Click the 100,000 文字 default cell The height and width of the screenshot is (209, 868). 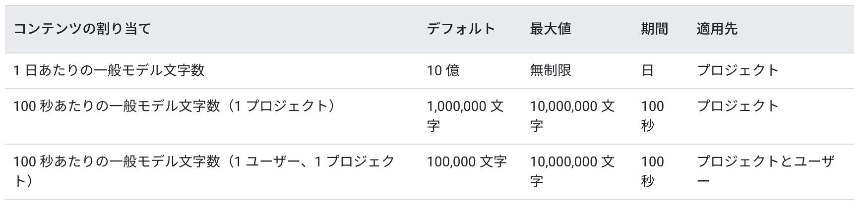pos(467,161)
